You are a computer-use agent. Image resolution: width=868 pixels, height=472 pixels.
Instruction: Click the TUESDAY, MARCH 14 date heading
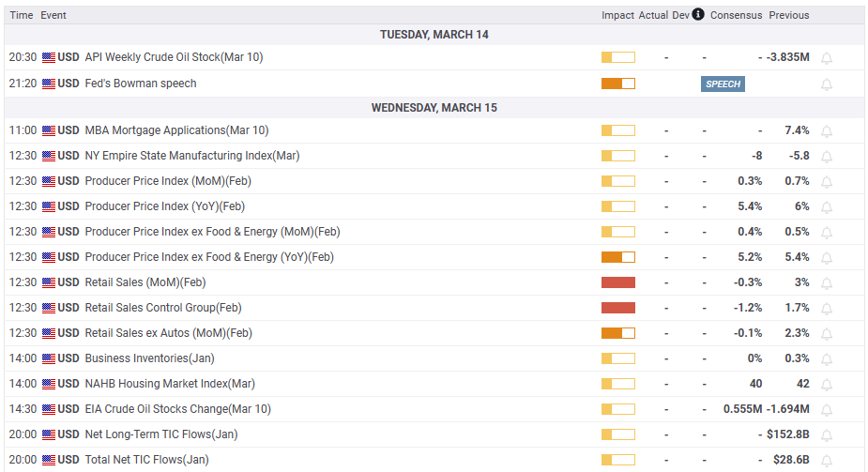(x=434, y=35)
